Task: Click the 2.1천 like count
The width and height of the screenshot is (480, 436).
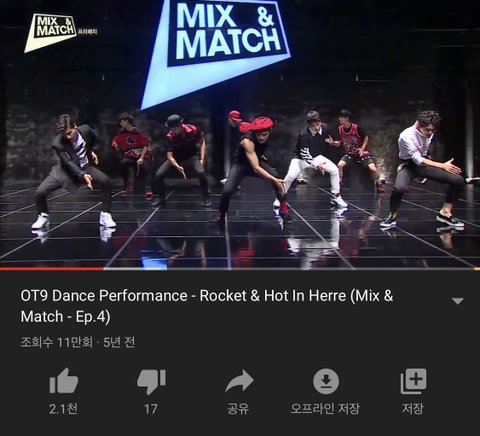Action: pyautogui.click(x=63, y=408)
